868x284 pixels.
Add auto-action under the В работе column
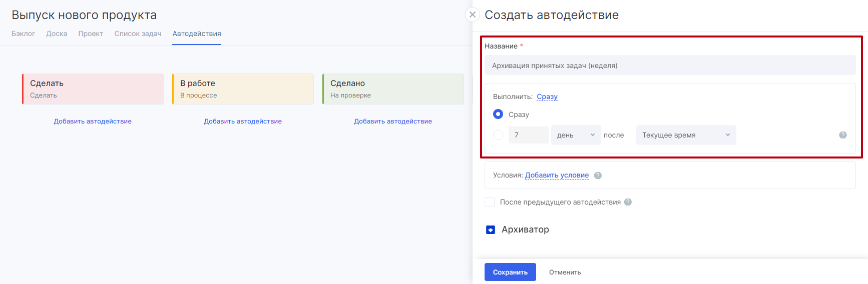click(x=243, y=121)
